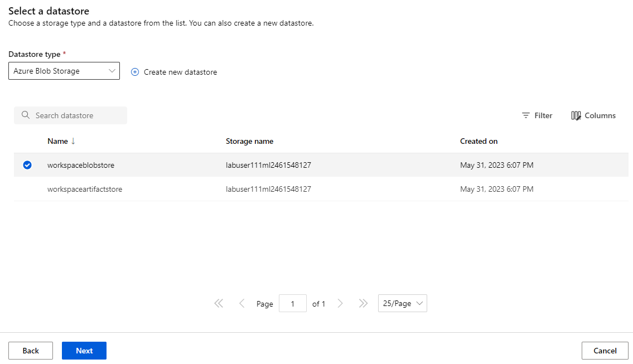Image resolution: width=633 pixels, height=364 pixels.
Task: Click the Name sort arrow icon
Action: pyautogui.click(x=73, y=141)
